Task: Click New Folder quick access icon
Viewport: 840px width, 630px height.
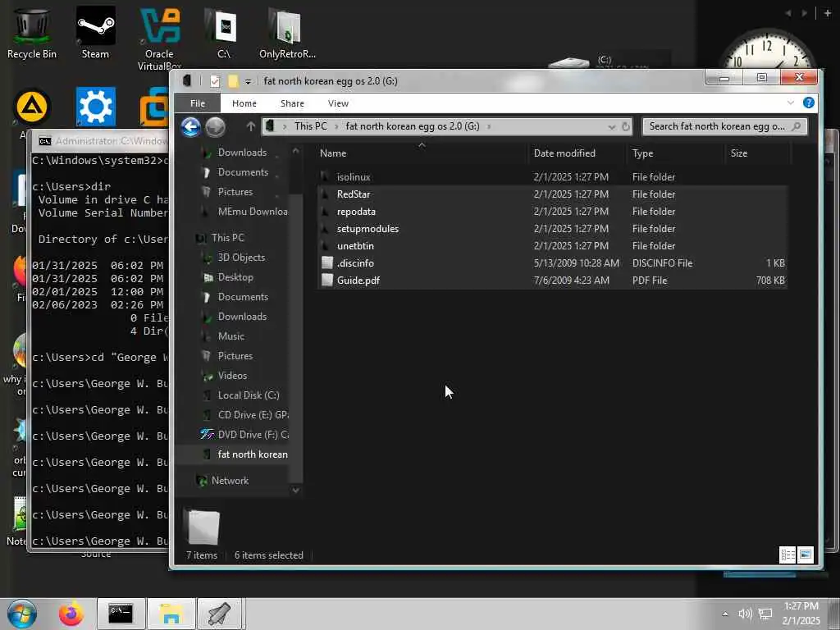Action: point(232,81)
